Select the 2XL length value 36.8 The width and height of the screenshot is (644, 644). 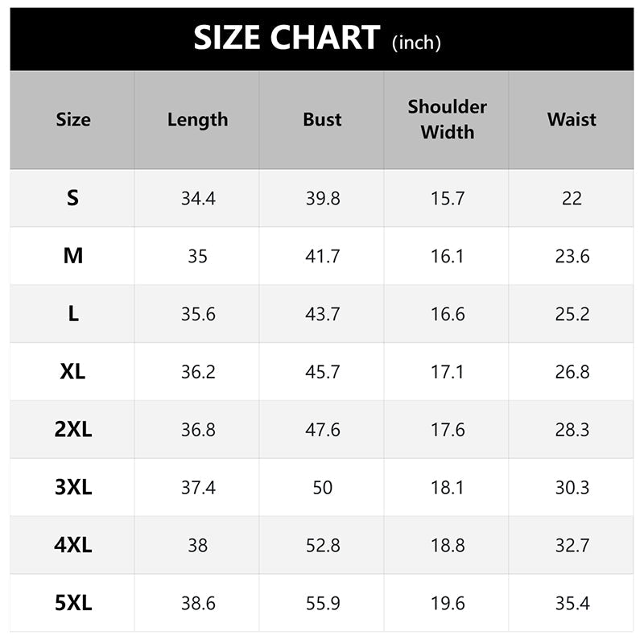pos(197,430)
